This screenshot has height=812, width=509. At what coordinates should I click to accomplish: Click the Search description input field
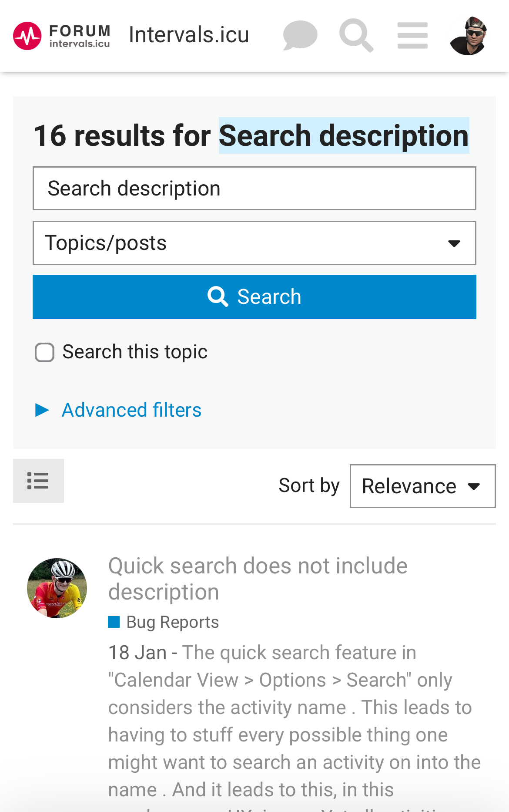click(254, 189)
